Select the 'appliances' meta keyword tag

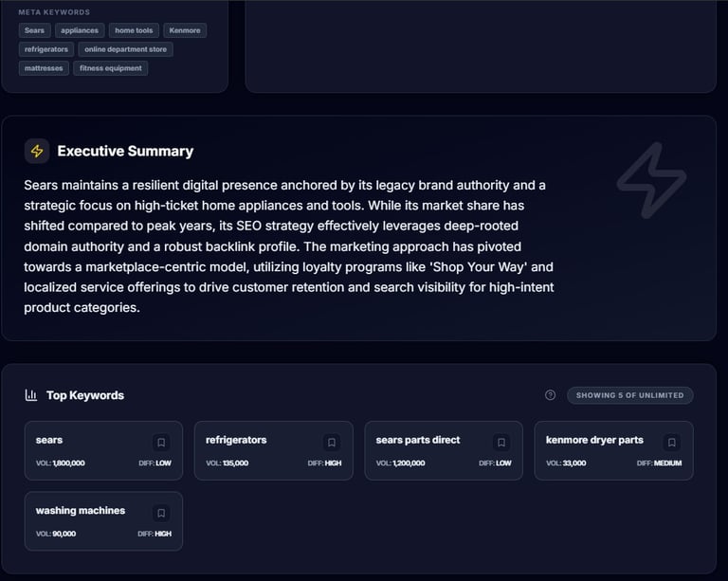(80, 30)
